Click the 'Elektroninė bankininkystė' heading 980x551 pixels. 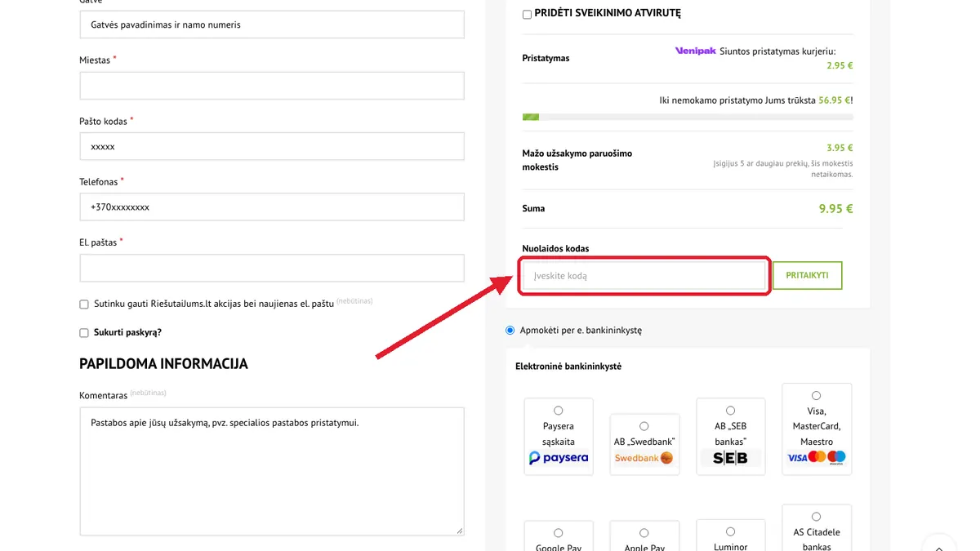pyautogui.click(x=568, y=367)
